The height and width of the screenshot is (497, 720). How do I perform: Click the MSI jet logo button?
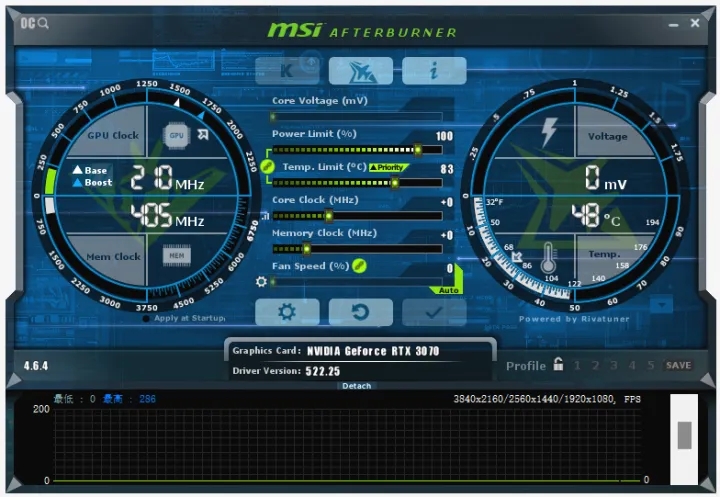pos(361,71)
